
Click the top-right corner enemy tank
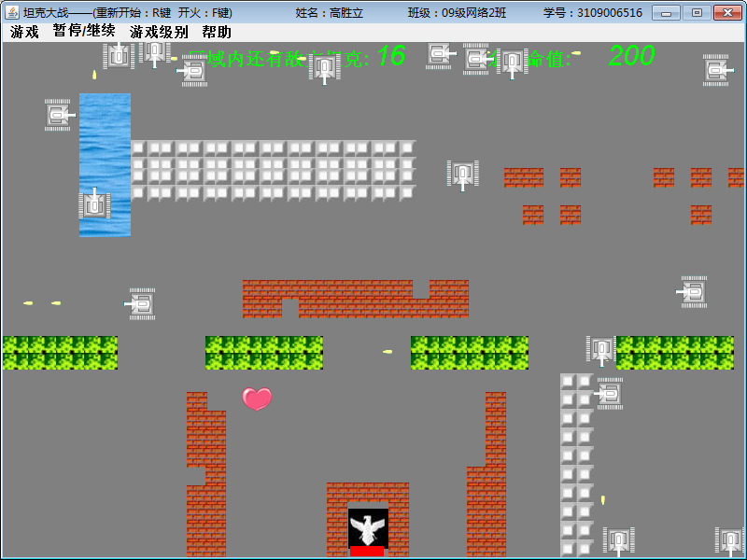pos(717,71)
